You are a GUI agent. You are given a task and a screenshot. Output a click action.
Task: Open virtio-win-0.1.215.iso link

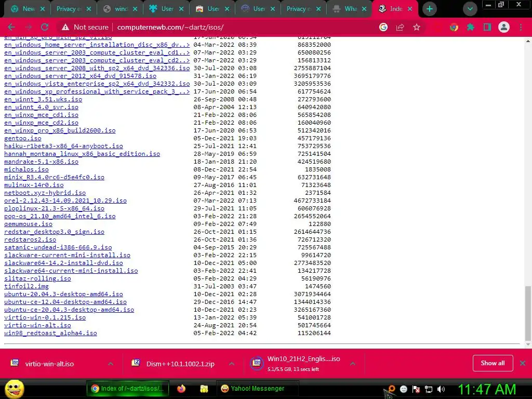(45, 317)
